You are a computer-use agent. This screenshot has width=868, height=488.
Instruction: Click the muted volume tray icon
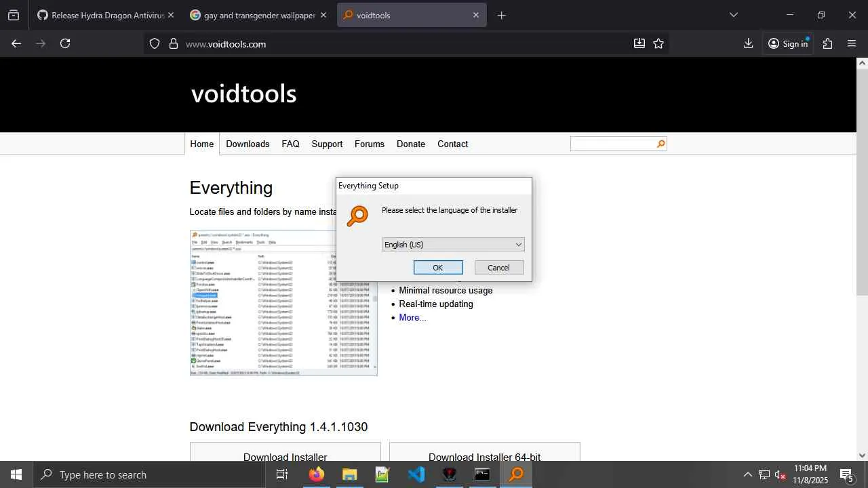(781, 474)
